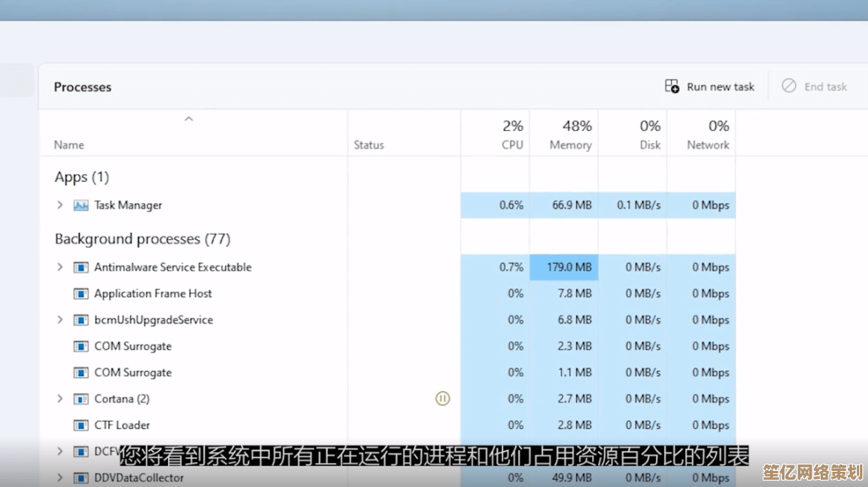Screen dimensions: 868x487
Task: Click the Run new task button
Action: (710, 87)
